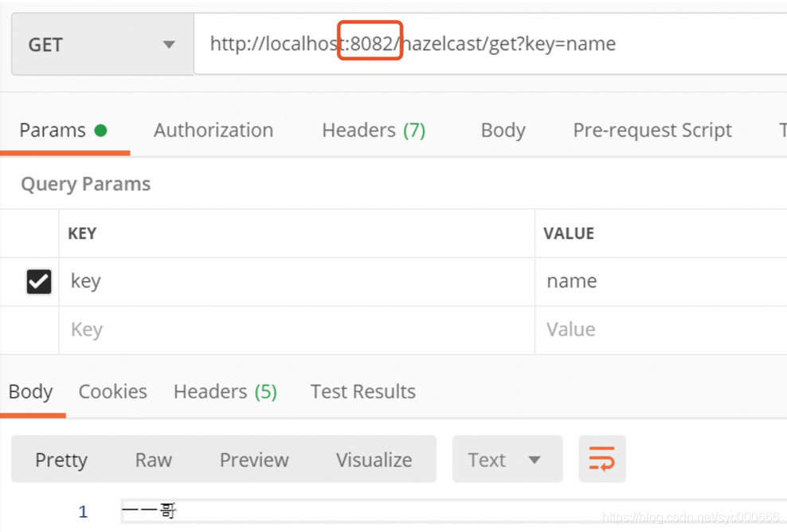Switch response display to Raw

coord(153,459)
